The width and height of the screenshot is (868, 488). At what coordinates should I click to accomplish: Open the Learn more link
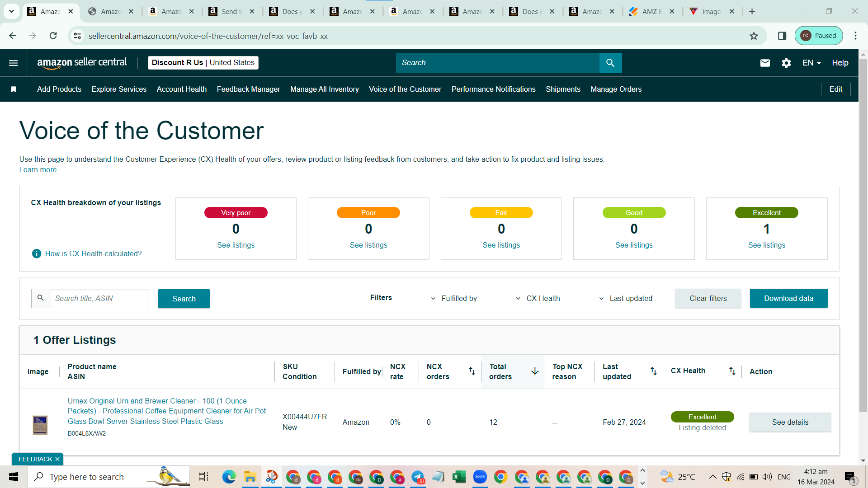pos(38,170)
